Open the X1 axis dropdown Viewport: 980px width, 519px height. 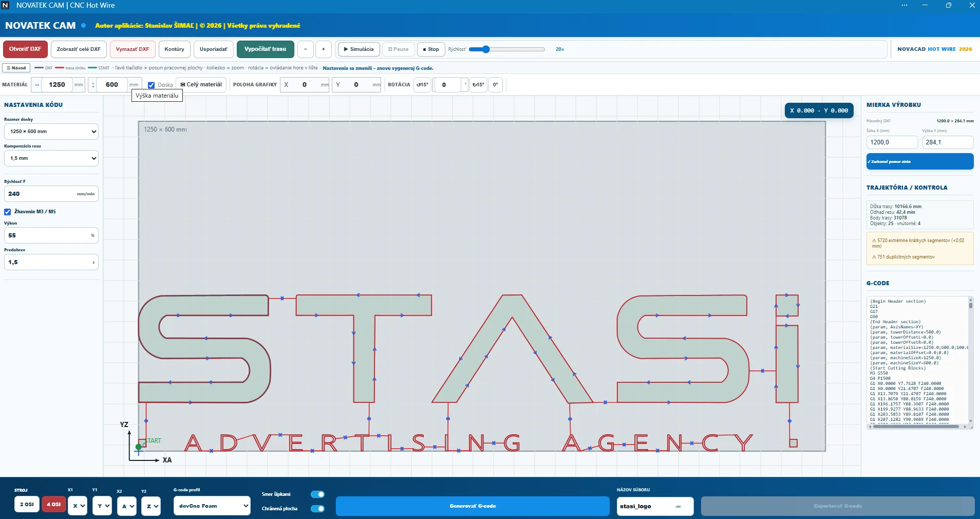click(x=78, y=506)
